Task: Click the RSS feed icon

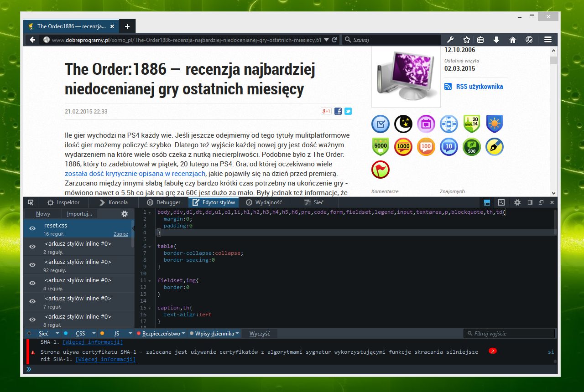Action: 448,87
